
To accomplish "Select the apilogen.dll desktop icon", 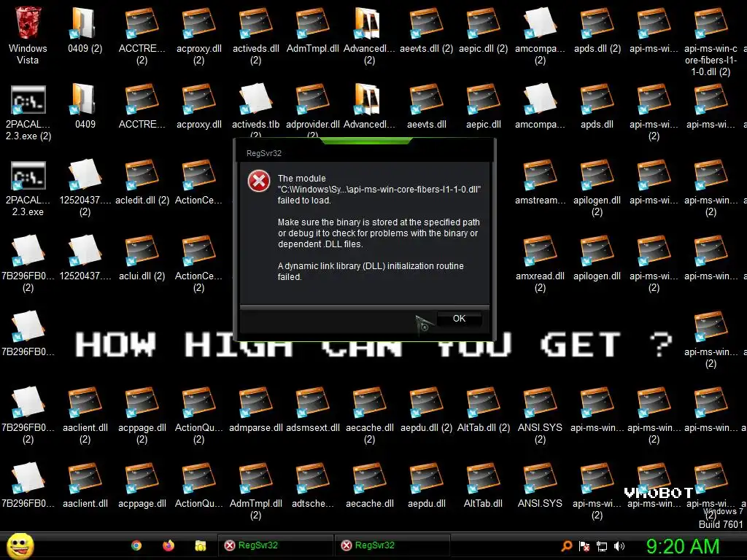I will tap(597, 257).
